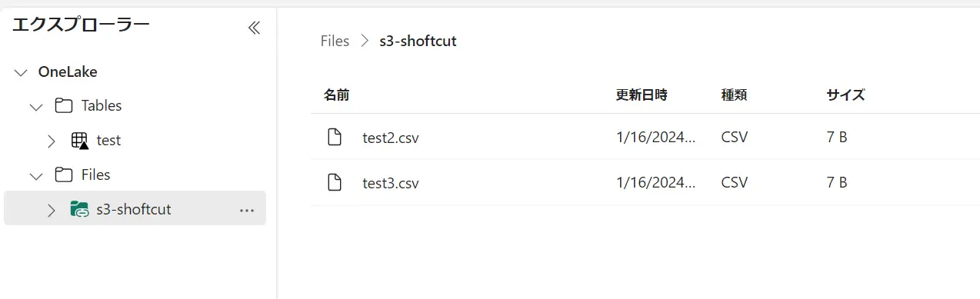Expand the test table chevron

(52, 141)
